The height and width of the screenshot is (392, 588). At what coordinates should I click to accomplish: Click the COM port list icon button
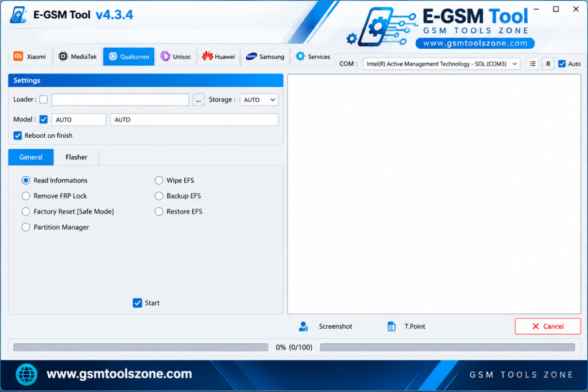pyautogui.click(x=532, y=64)
